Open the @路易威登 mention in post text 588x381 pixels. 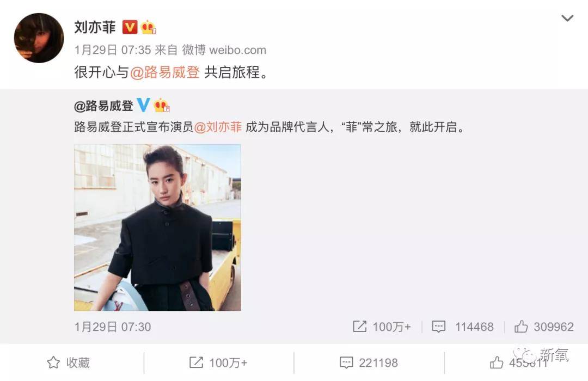pos(164,72)
